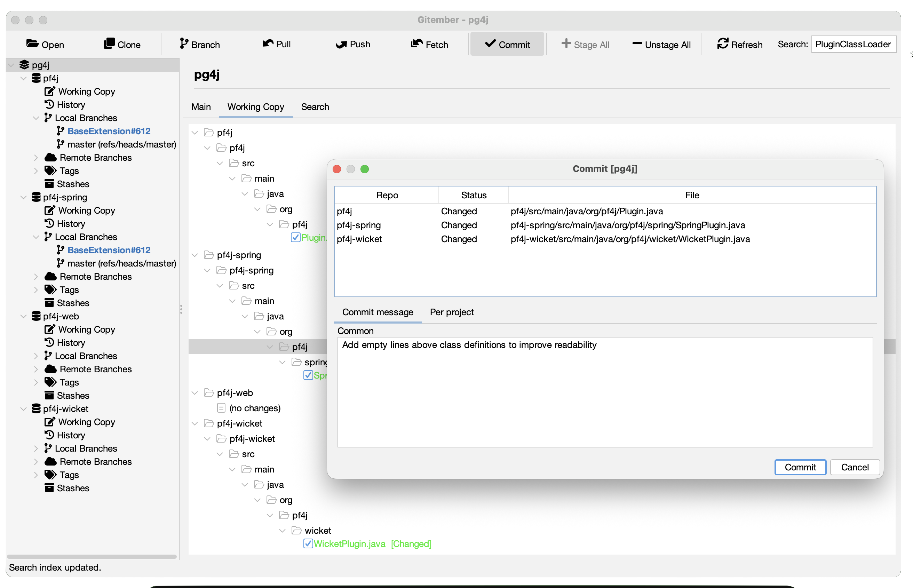Image resolution: width=913 pixels, height=588 pixels.
Task: Collapse the wicket folder in working copy tree
Action: click(283, 531)
